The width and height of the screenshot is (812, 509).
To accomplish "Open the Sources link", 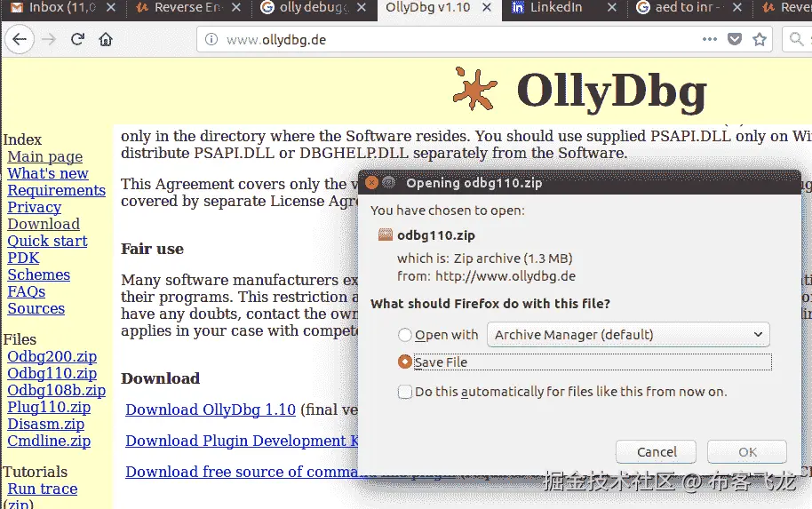I will [x=36, y=308].
